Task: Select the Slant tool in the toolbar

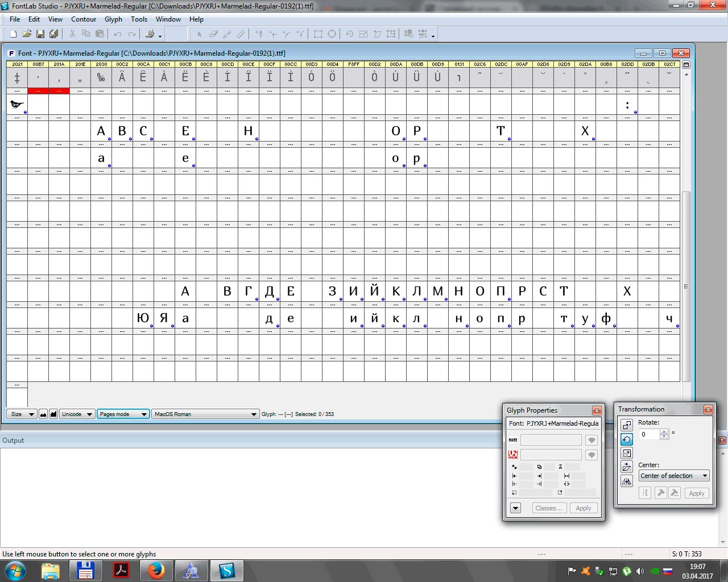Action: click(x=377, y=34)
